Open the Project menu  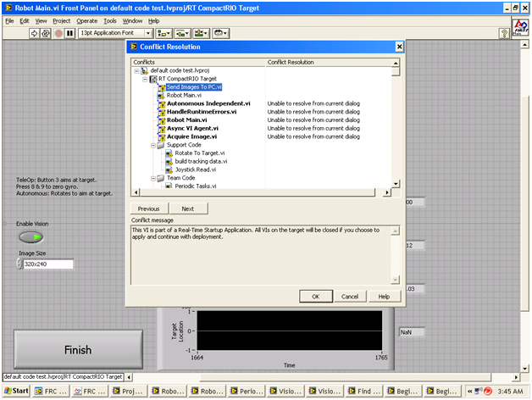pos(61,21)
